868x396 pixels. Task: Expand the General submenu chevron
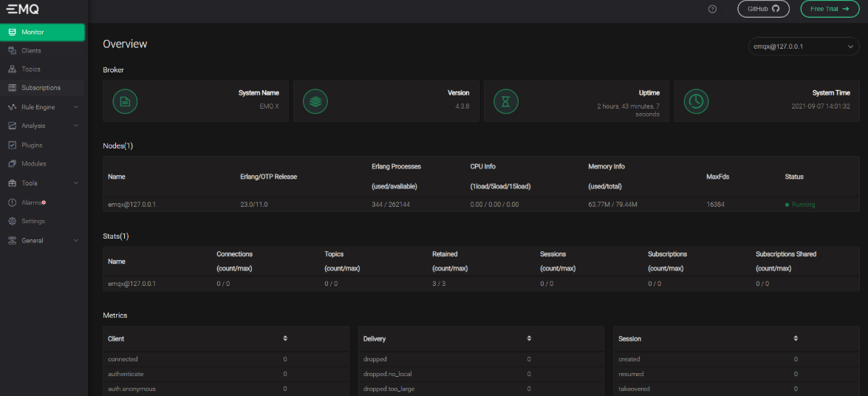[76, 240]
